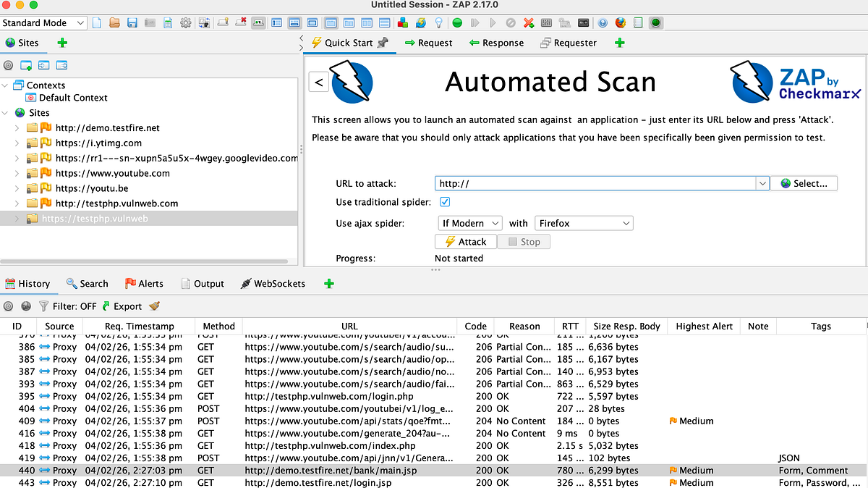
Task: Toggle the second blue panel layout button
Action: [294, 23]
